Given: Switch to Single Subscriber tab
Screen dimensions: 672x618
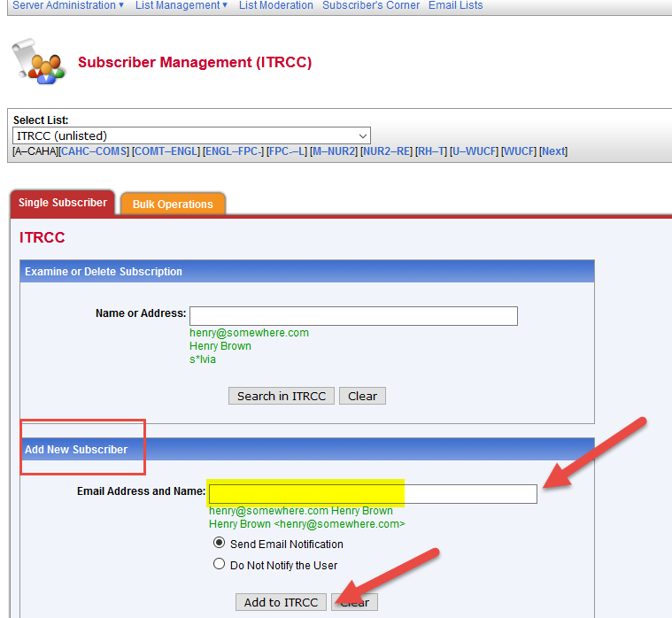Looking at the screenshot, I should 63,202.
